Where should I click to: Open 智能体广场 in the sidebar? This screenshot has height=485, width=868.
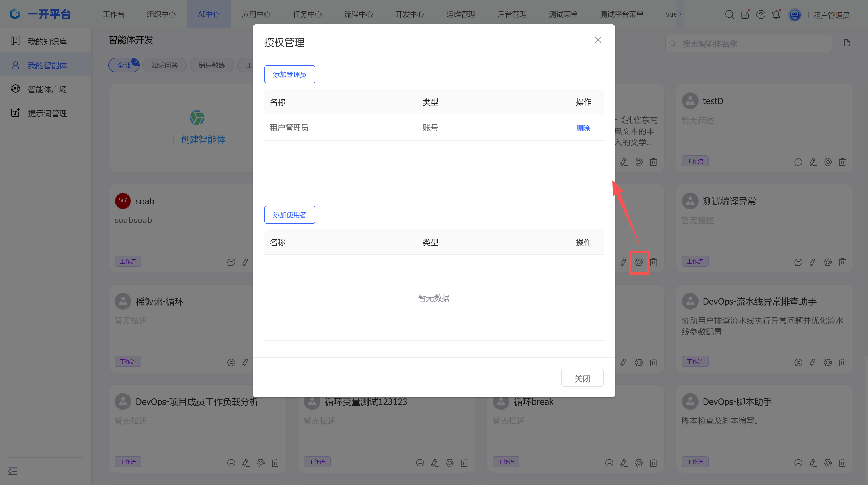(x=47, y=89)
